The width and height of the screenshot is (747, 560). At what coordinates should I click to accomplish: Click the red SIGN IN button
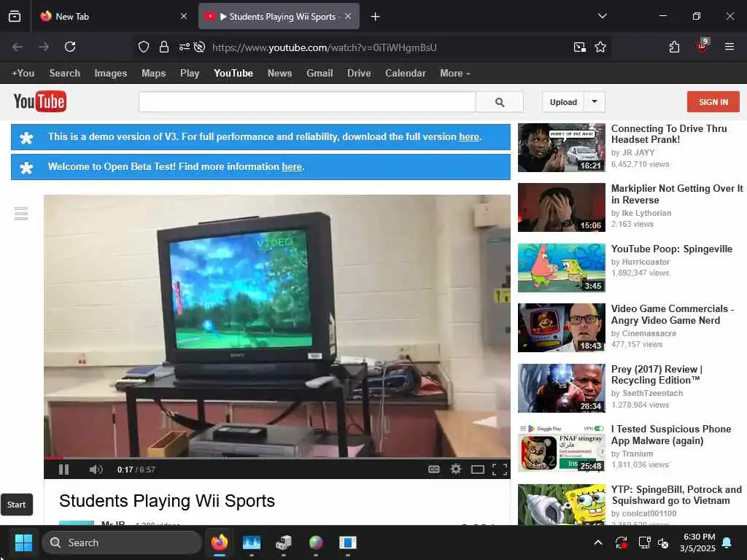(x=713, y=102)
